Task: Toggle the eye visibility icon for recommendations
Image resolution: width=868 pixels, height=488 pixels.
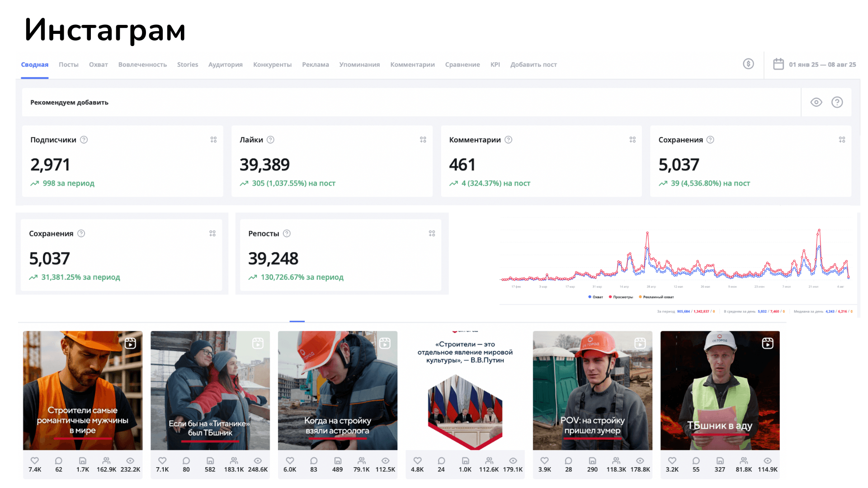Action: click(x=816, y=102)
